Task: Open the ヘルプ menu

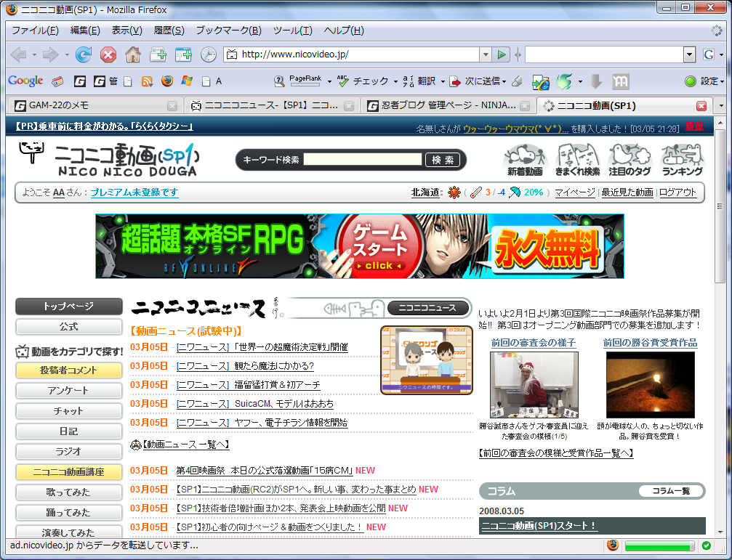Action: pyautogui.click(x=344, y=31)
